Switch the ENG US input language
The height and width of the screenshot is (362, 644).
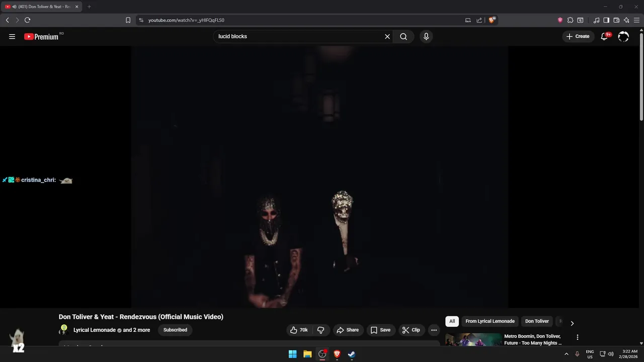point(590,354)
